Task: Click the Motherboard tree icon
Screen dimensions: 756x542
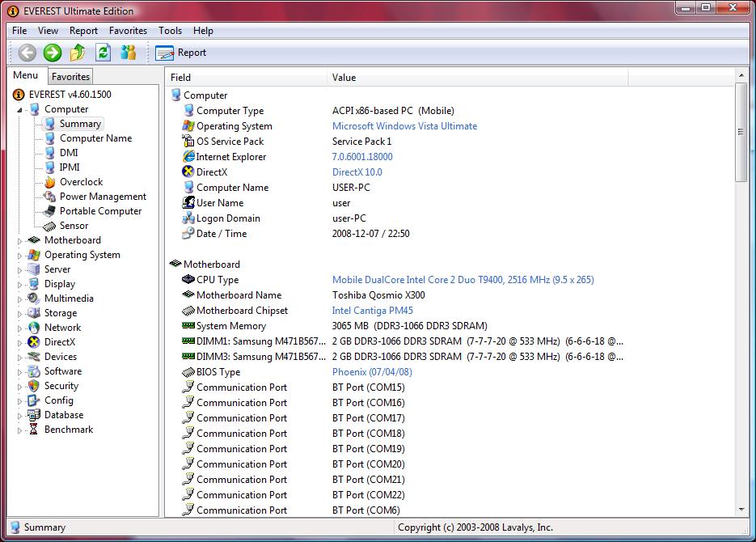Action: point(34,239)
